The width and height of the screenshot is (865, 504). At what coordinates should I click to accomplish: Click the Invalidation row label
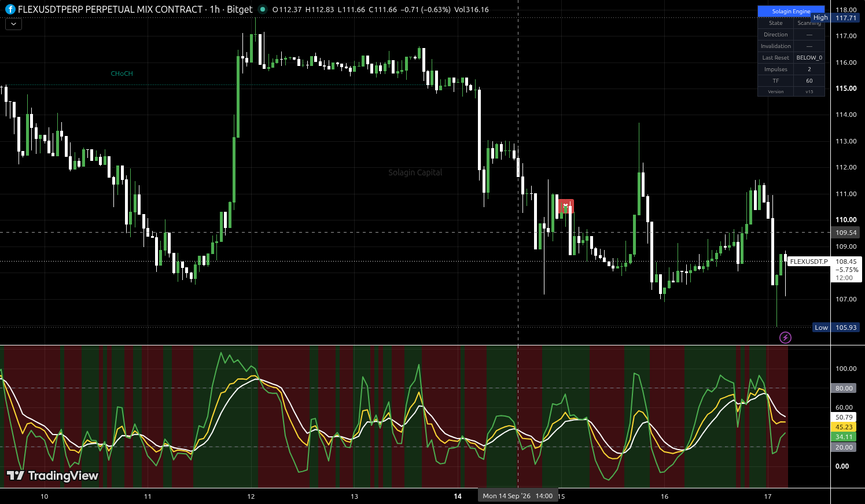click(x=776, y=46)
